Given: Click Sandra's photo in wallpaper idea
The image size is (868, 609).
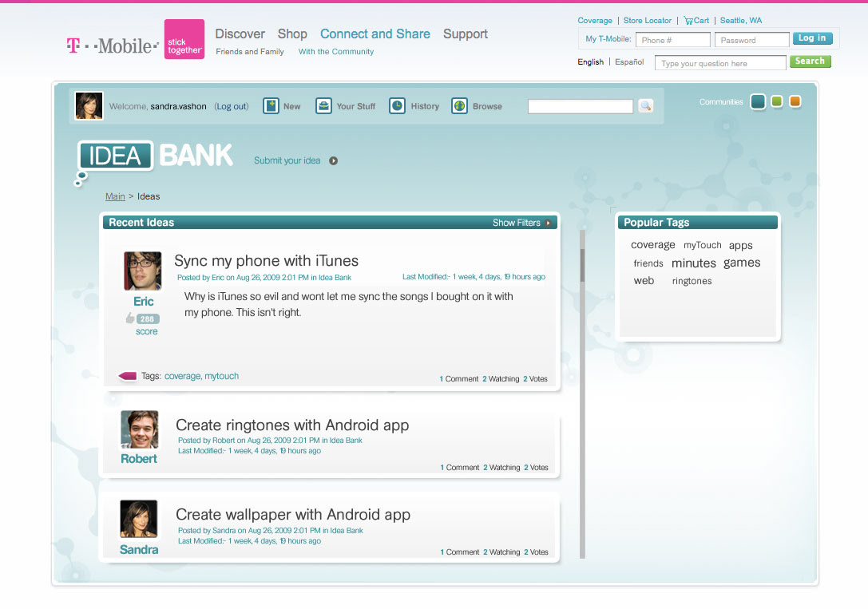Looking at the screenshot, I should pos(138,519).
